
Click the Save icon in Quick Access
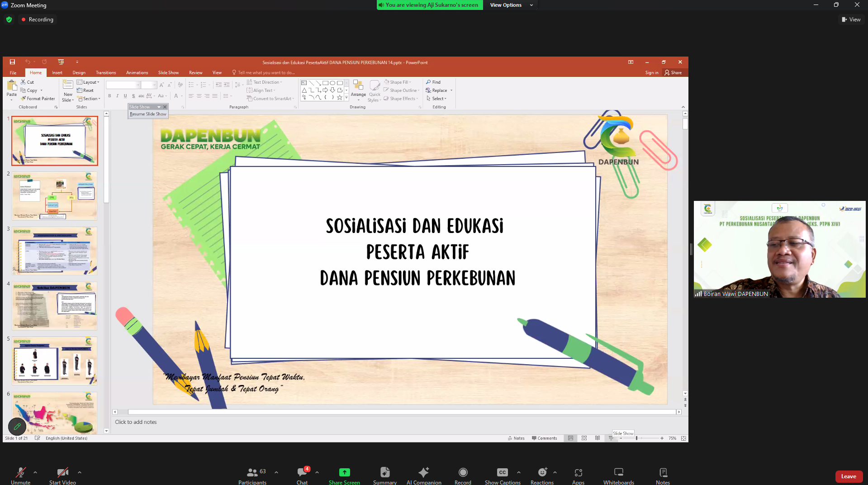click(x=12, y=62)
